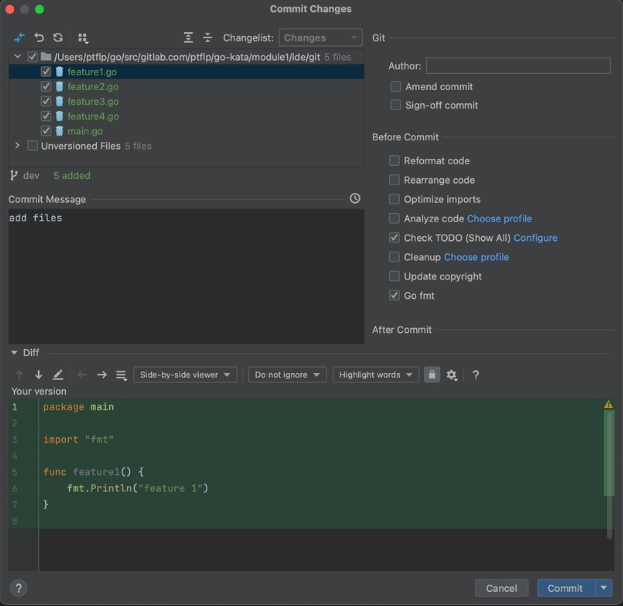This screenshot has height=606, width=623.
Task: Uncheck the Go fmt option
Action: [395, 296]
